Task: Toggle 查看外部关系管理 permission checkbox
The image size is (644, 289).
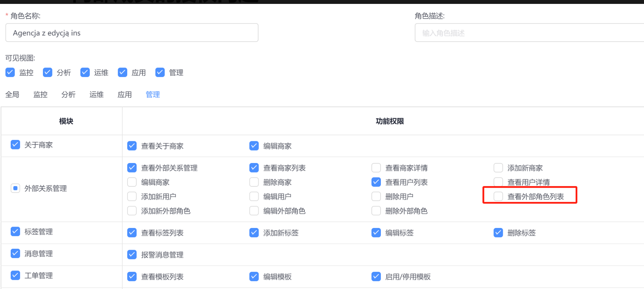Action: click(x=132, y=168)
